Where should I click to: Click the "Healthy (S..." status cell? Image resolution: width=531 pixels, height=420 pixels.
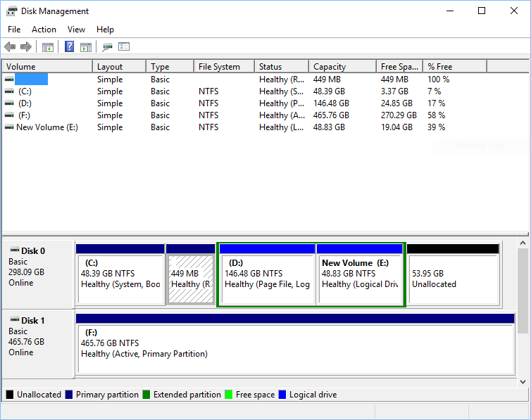(281, 91)
